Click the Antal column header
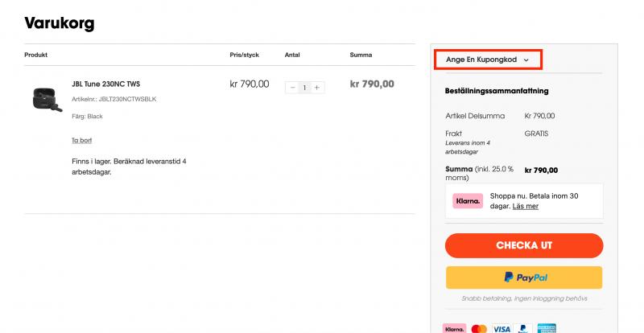Viewport: 644px width, 333px height. 292,55
